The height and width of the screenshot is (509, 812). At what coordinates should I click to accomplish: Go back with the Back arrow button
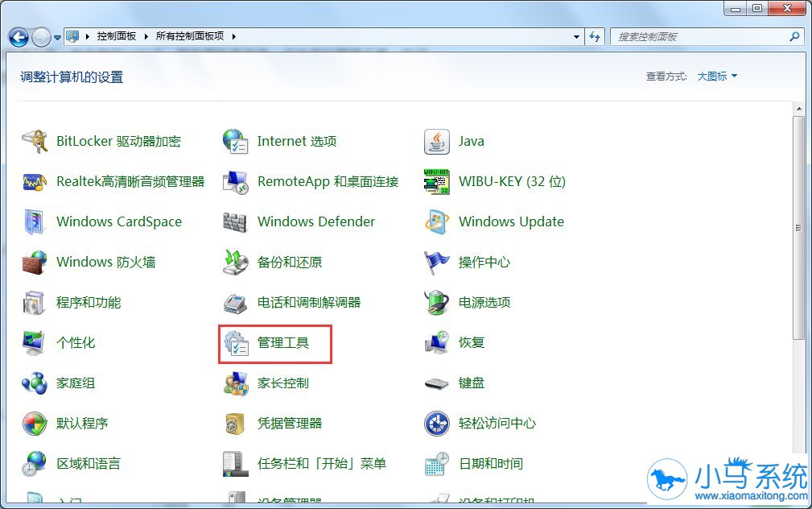(19, 37)
